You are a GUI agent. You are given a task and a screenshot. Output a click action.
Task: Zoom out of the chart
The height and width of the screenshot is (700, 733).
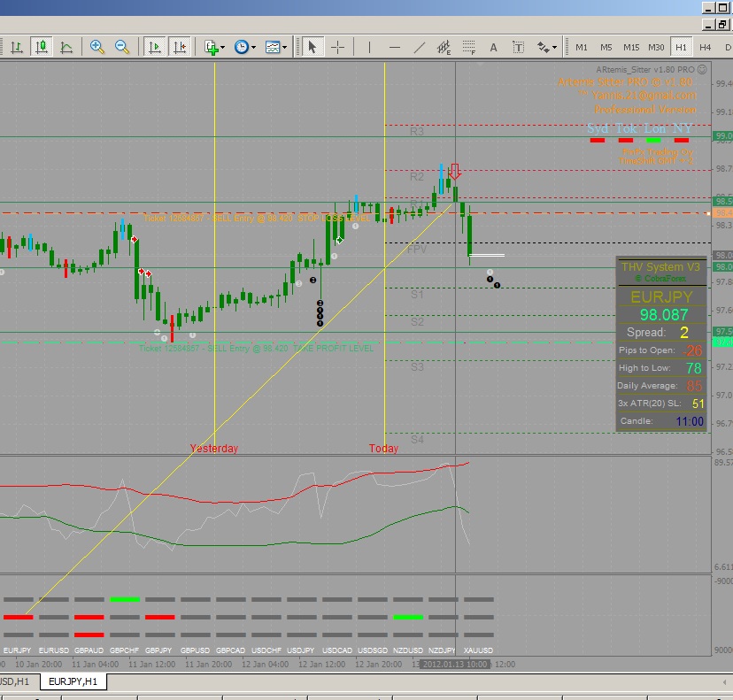pyautogui.click(x=122, y=47)
